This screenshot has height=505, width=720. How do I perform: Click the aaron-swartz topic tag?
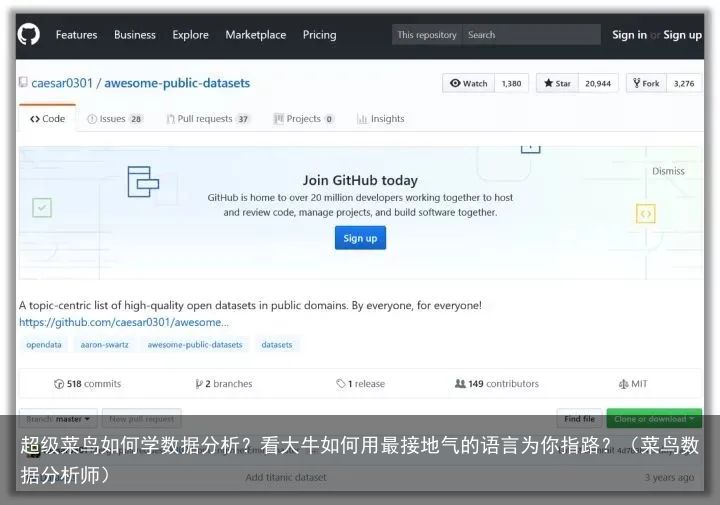(104, 345)
